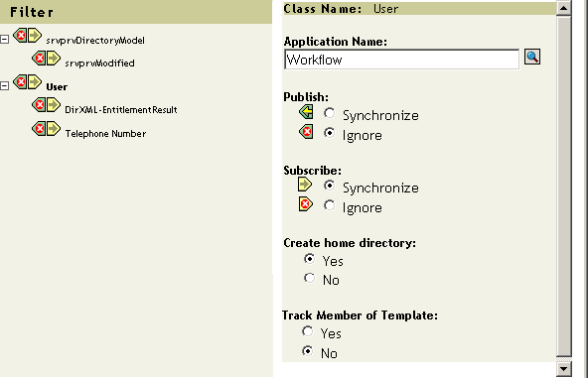Click the filter icon beside srvprvModified
The height and width of the screenshot is (378, 588).
[46, 59]
